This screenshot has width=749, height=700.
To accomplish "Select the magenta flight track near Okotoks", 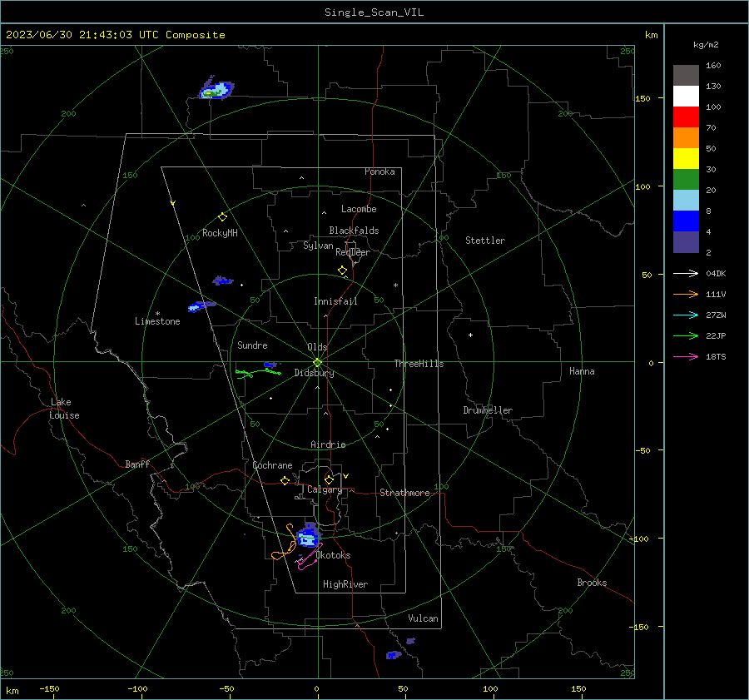I will tap(310, 557).
